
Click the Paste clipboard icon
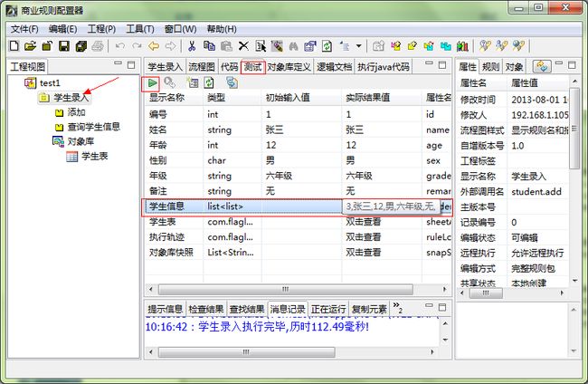point(226,46)
